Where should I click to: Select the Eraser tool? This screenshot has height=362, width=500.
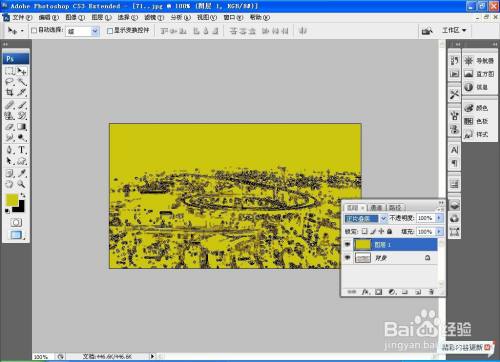pos(10,127)
